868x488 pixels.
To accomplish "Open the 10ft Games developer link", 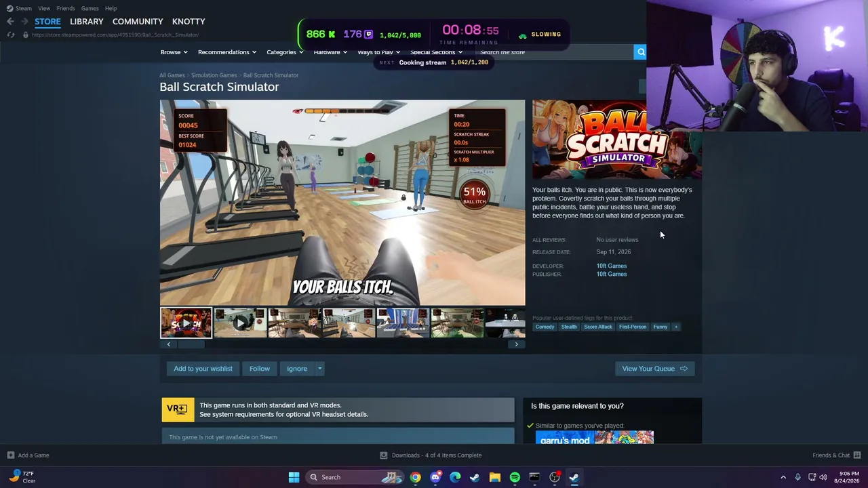I will click(x=612, y=266).
